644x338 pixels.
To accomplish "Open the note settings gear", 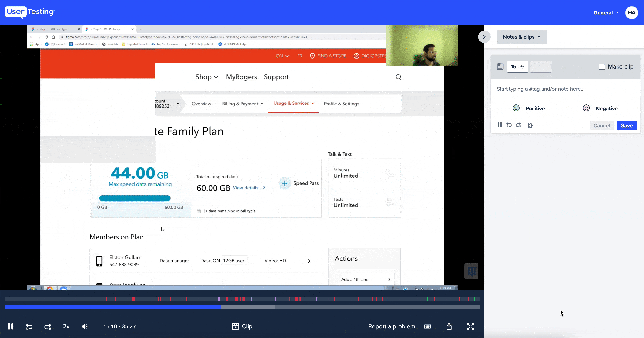I will (x=530, y=125).
